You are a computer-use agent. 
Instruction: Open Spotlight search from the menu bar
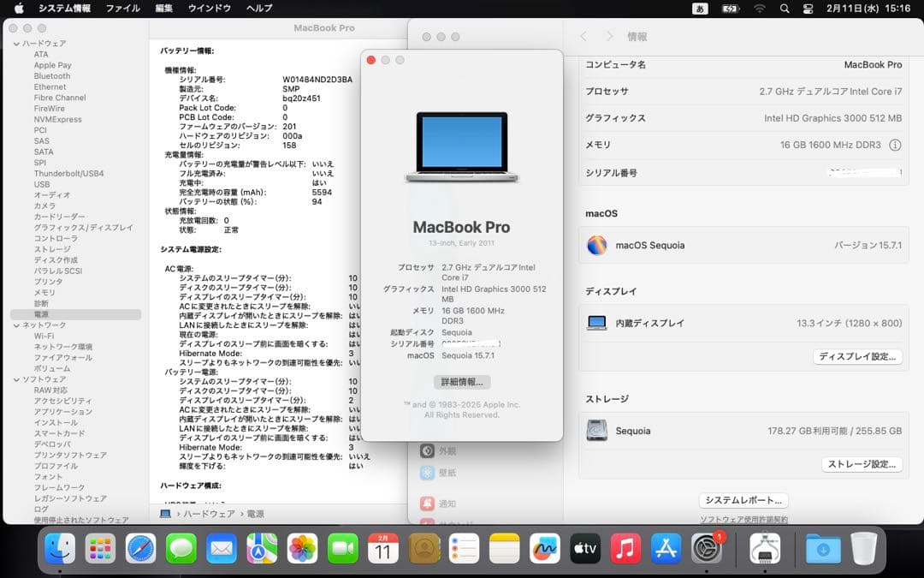click(x=784, y=9)
